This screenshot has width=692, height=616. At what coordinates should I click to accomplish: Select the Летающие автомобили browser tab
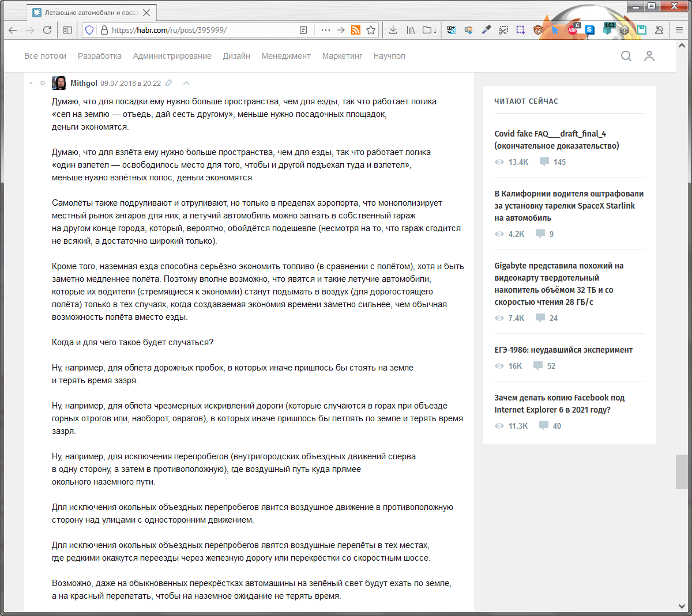click(92, 12)
